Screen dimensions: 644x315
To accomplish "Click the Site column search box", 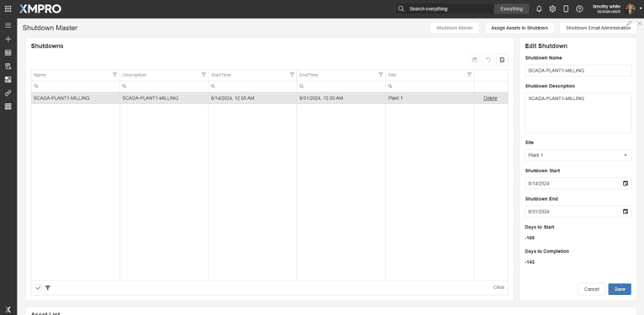I will [430, 87].
